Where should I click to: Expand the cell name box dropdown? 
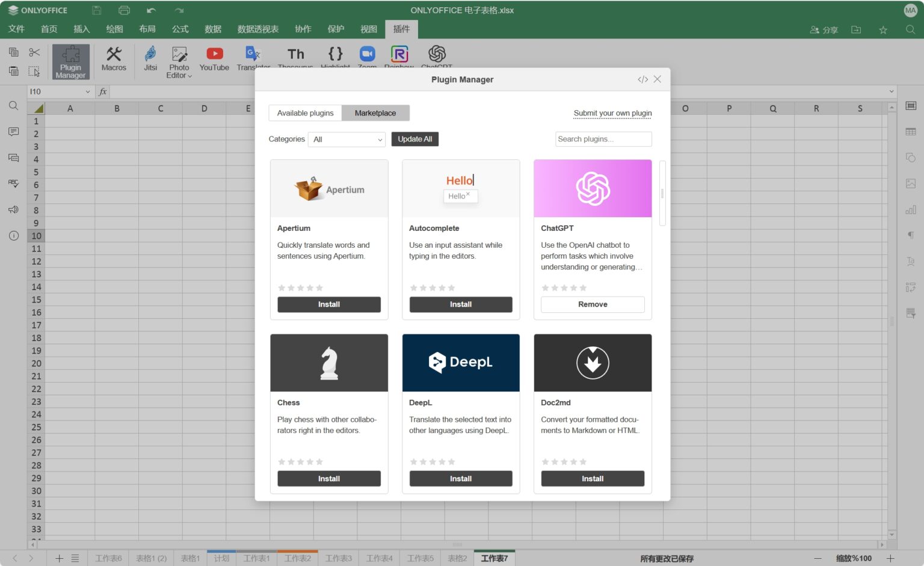coord(88,91)
